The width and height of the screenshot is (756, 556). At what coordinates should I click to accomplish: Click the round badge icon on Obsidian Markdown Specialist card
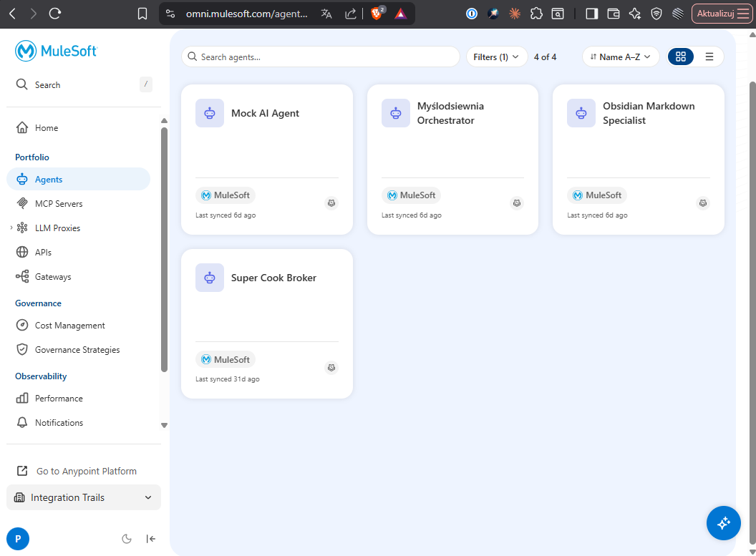(703, 203)
